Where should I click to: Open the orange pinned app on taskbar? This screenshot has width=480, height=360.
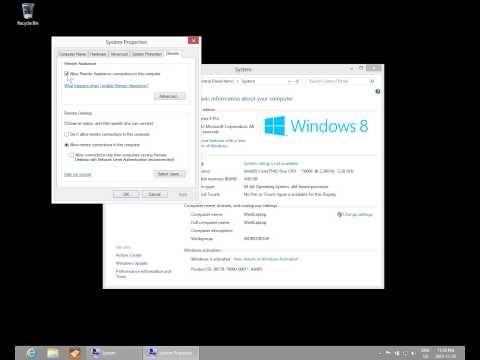point(74,353)
